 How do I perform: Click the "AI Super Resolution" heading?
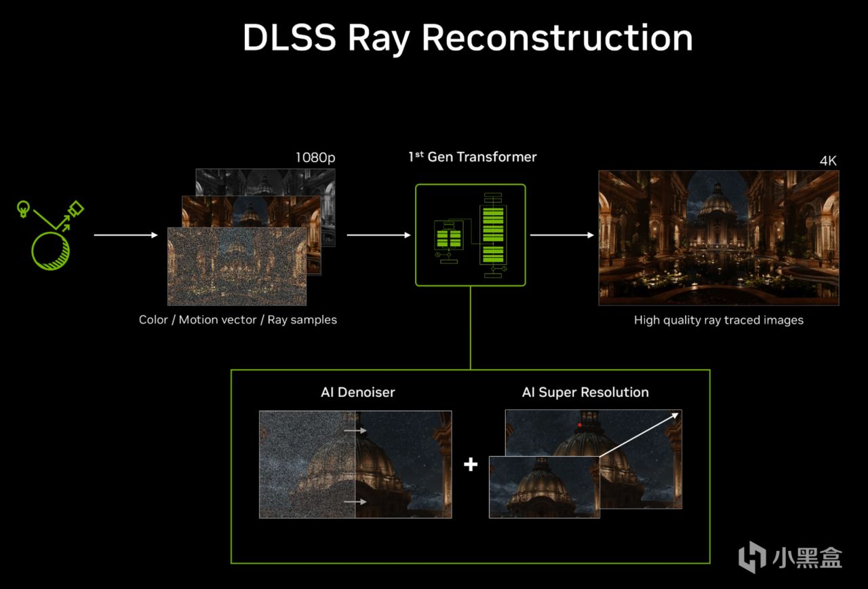tap(585, 392)
